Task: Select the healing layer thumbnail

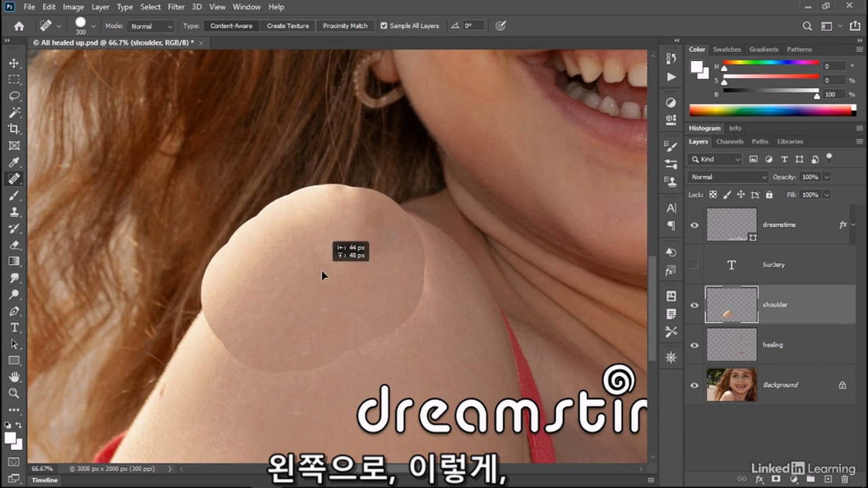Action: (x=732, y=344)
